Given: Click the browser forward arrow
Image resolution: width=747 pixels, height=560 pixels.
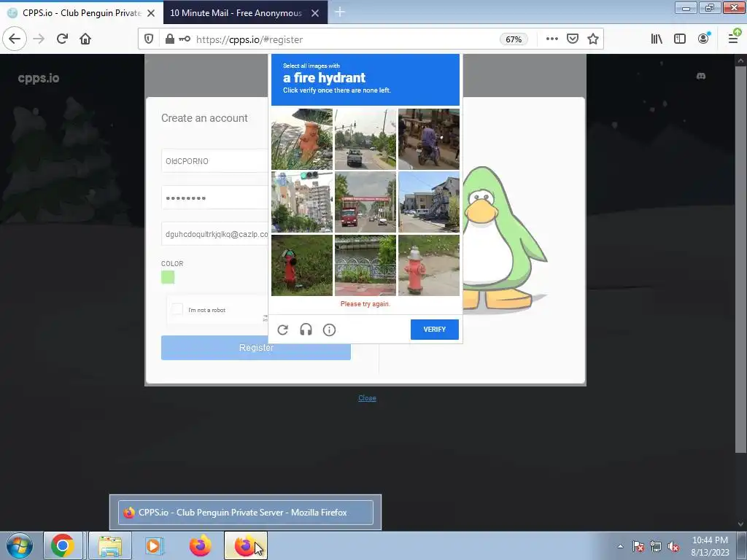Looking at the screenshot, I should (39, 39).
